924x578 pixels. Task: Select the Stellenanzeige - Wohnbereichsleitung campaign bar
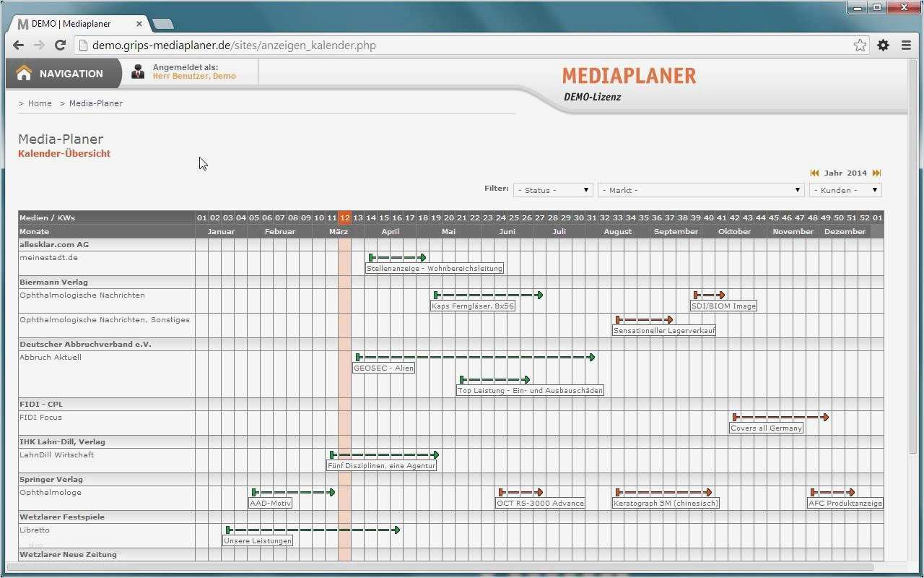[435, 268]
